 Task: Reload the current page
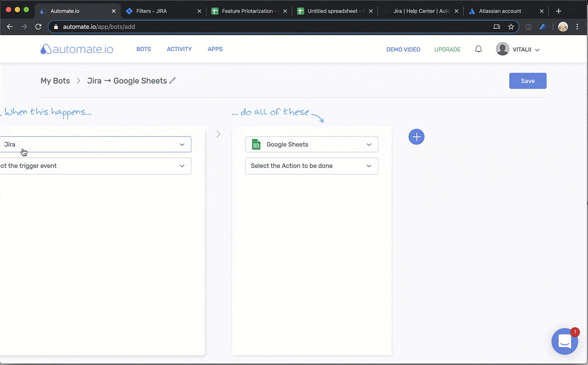(x=38, y=27)
